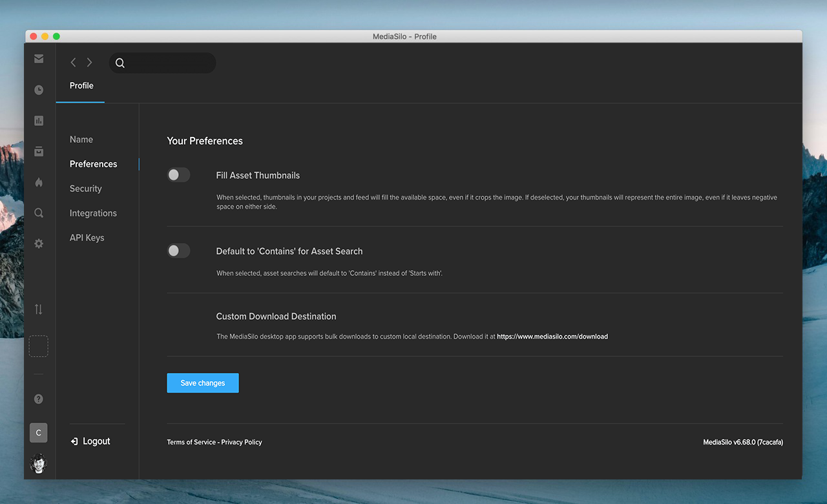Click the archive box icon in sidebar
827x504 pixels.
(x=39, y=151)
